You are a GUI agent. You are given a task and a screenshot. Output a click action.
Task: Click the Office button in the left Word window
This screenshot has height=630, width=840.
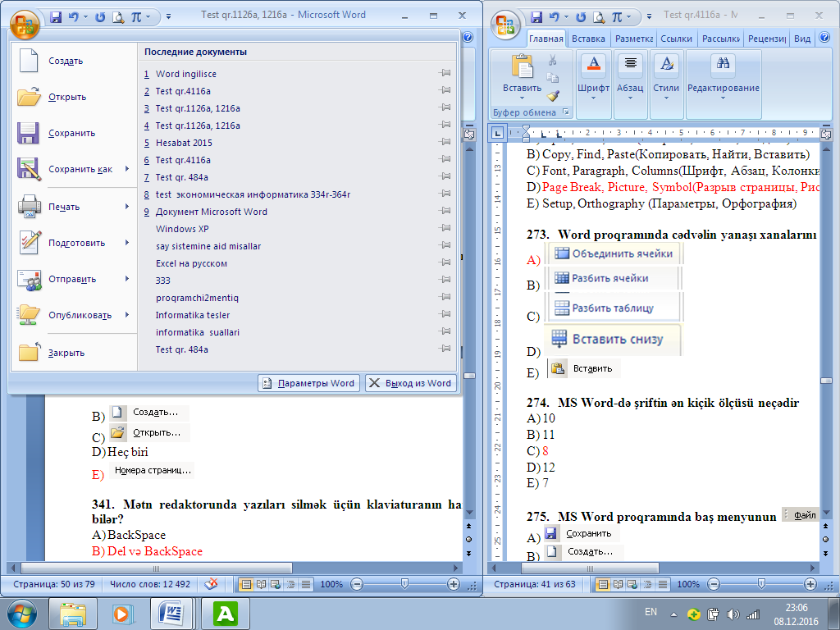25,24
